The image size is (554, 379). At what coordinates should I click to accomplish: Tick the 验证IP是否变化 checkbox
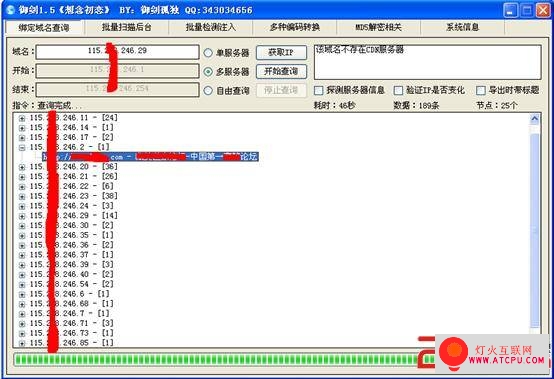(x=398, y=90)
